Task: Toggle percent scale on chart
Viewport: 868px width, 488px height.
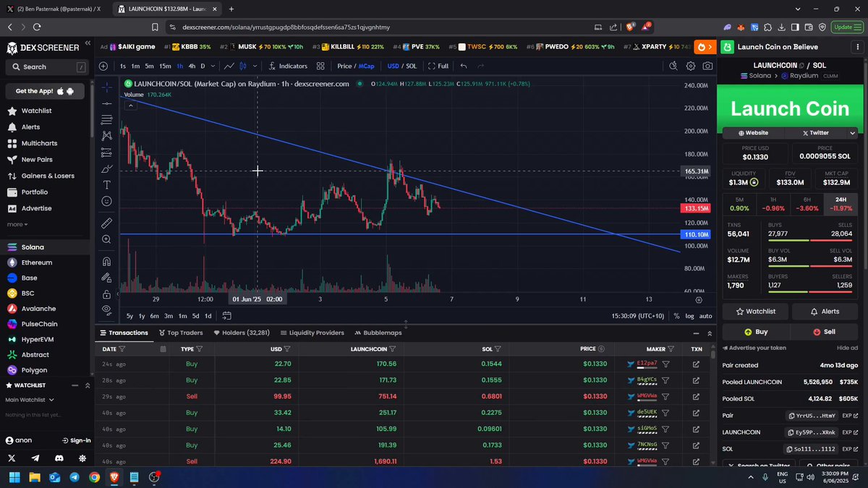Action: (676, 316)
